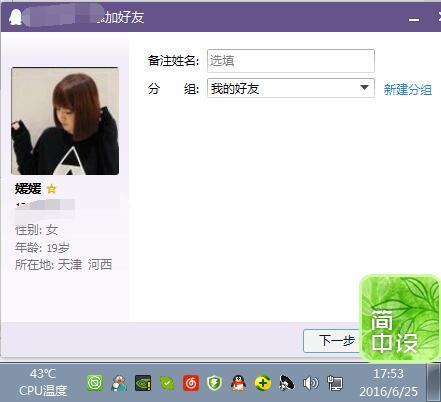Click the profile avatar photo
The image size is (441, 402).
[65, 121]
